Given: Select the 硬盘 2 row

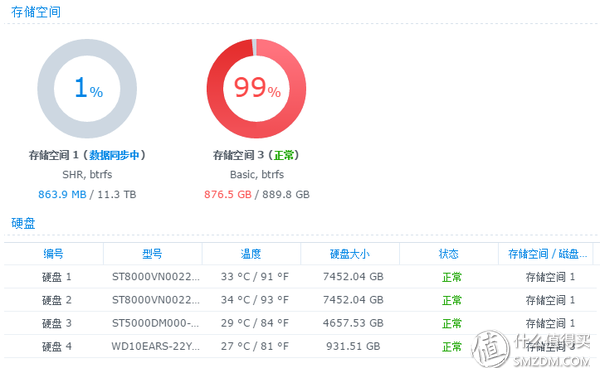Looking at the screenshot, I should pyautogui.click(x=300, y=300).
